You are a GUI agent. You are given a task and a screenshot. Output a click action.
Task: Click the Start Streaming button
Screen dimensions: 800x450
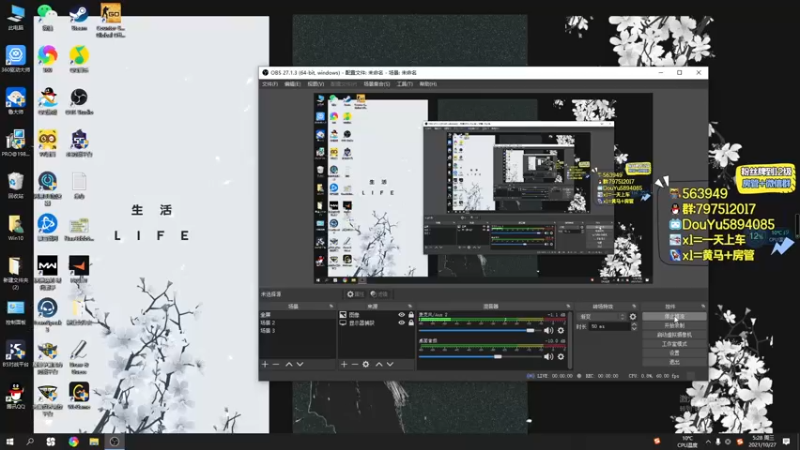click(674, 317)
